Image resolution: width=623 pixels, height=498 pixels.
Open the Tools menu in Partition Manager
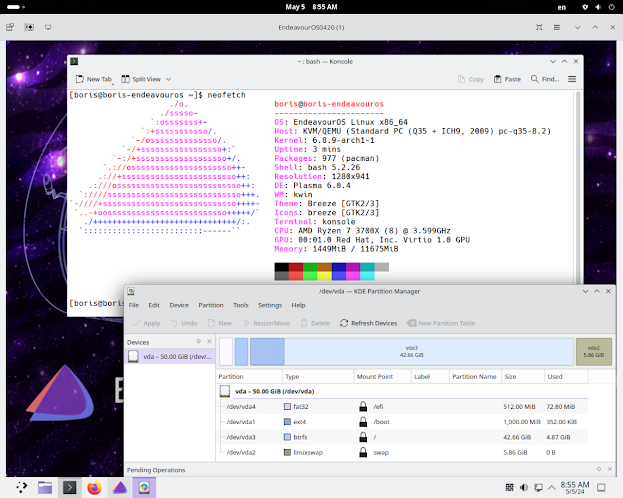point(241,305)
